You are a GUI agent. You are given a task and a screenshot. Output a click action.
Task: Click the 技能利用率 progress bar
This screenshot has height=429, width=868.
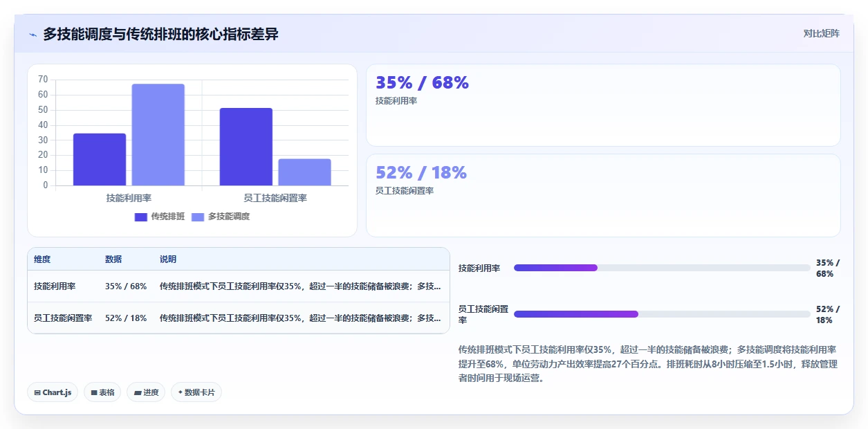click(662, 268)
